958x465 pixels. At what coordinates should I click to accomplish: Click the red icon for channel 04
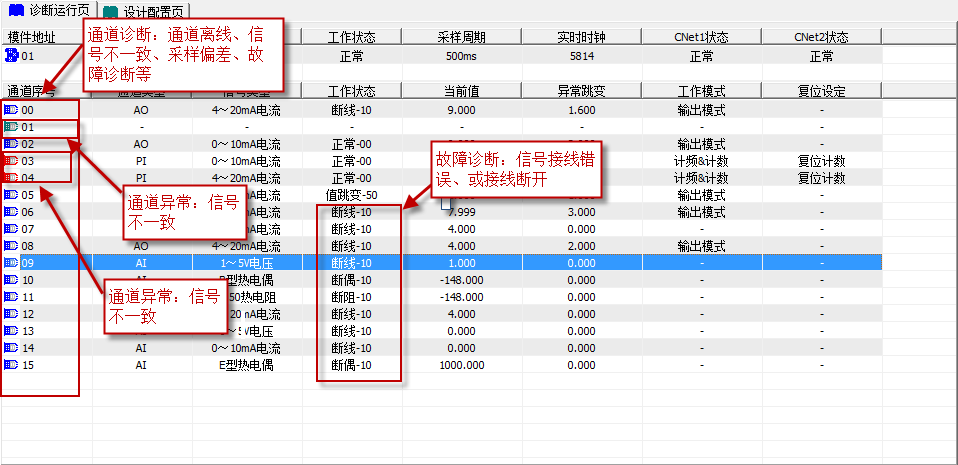(x=12, y=178)
